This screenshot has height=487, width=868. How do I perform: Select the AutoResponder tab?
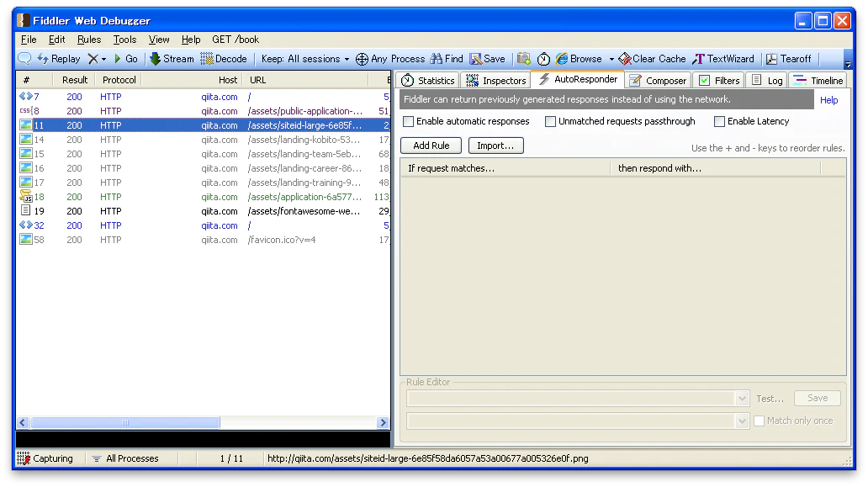coord(578,79)
